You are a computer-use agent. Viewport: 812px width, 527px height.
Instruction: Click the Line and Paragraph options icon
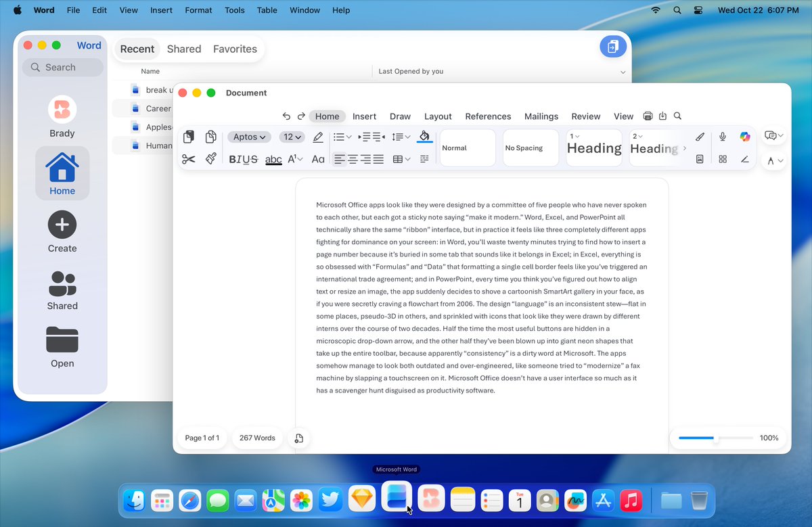424,159
